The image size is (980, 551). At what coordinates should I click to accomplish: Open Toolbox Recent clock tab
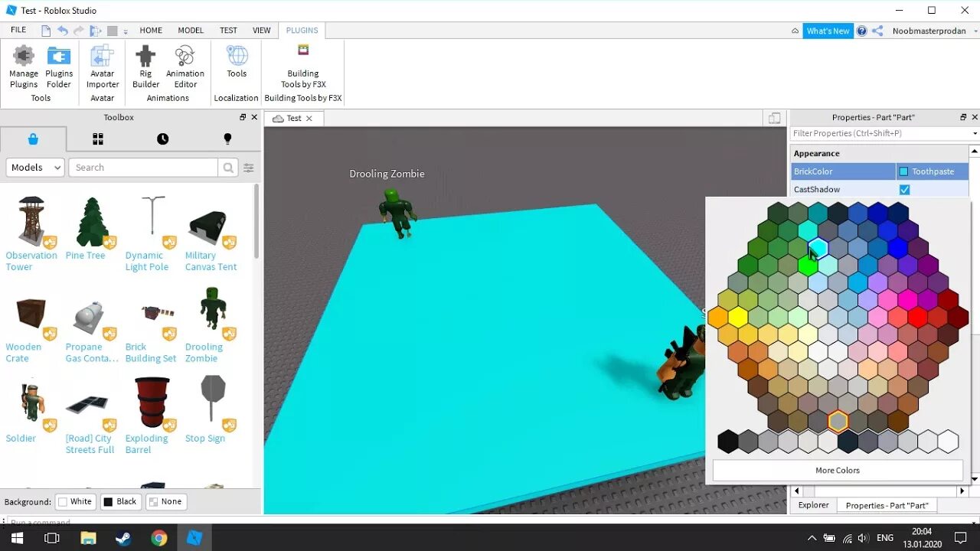coord(163,139)
